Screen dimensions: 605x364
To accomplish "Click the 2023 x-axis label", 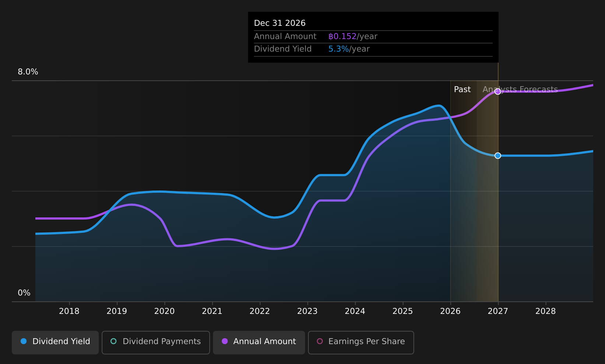I will [307, 311].
